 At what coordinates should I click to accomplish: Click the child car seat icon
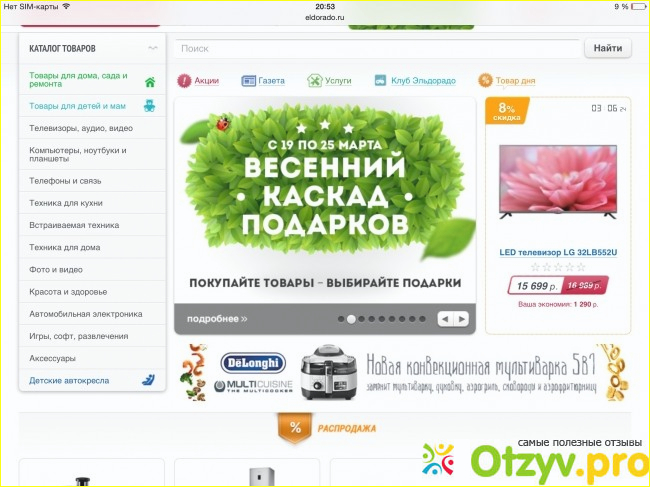point(149,380)
